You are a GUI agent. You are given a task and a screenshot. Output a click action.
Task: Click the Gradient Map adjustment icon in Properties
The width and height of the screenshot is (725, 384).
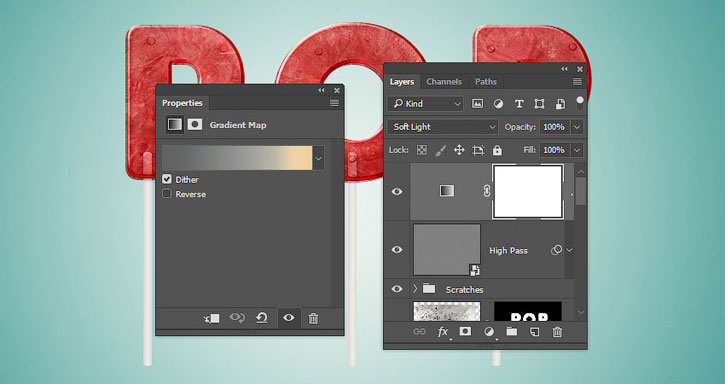tap(175, 124)
